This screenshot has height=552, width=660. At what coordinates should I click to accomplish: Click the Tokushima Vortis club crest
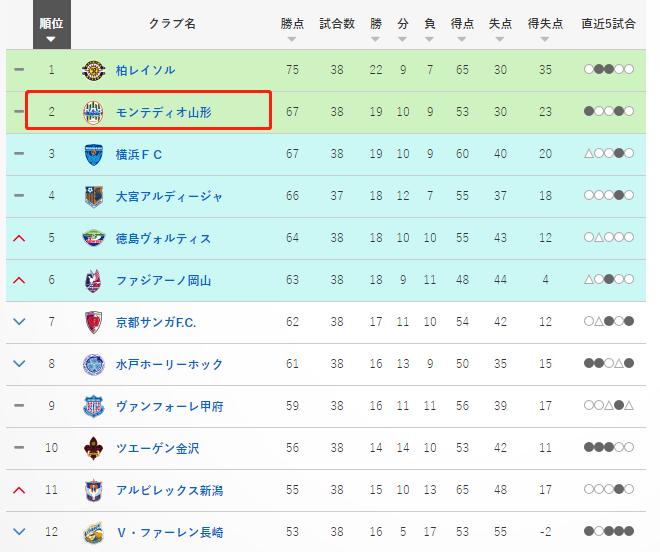tap(93, 238)
